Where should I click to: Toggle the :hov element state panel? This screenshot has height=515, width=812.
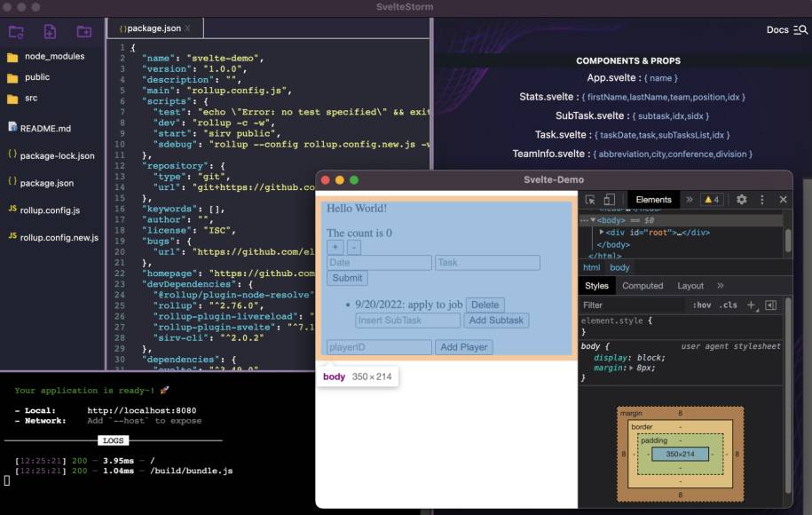[x=702, y=305]
